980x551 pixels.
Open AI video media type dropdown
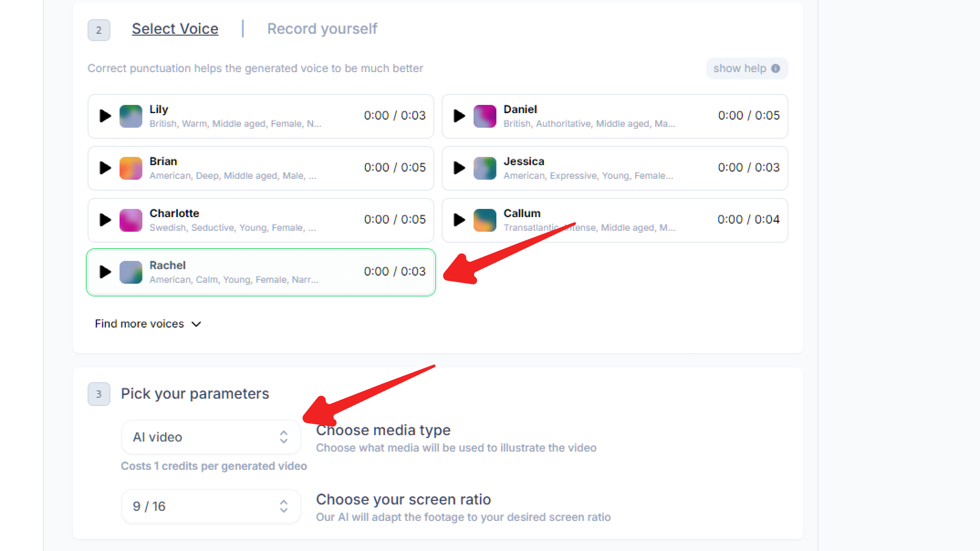click(211, 437)
